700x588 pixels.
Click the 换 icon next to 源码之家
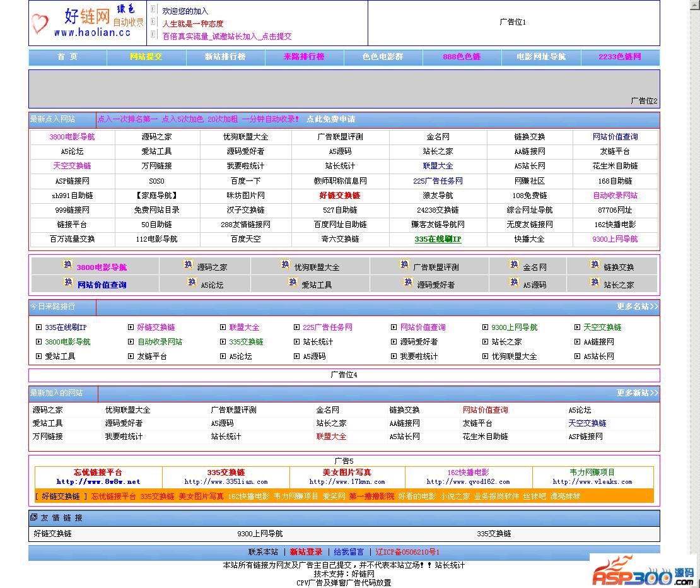[188, 265]
